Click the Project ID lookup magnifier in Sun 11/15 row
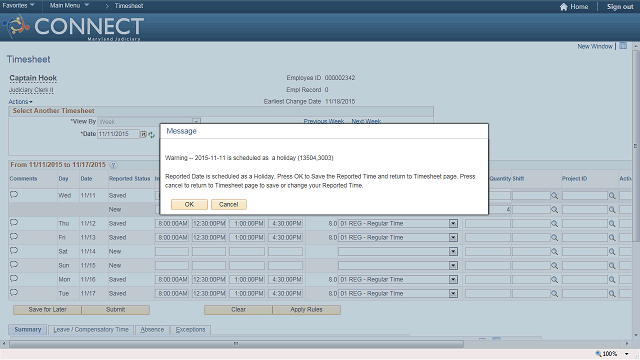640x360 pixels. click(612, 266)
